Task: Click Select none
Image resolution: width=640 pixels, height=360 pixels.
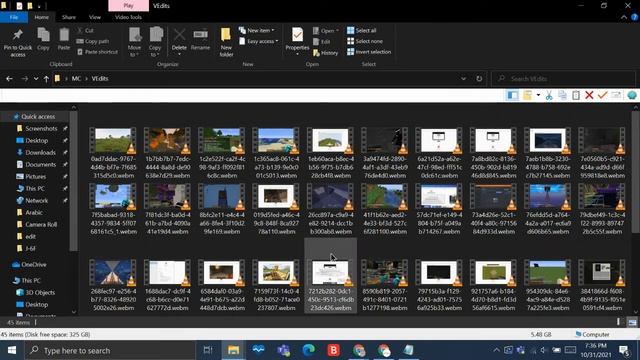Action: pos(365,41)
